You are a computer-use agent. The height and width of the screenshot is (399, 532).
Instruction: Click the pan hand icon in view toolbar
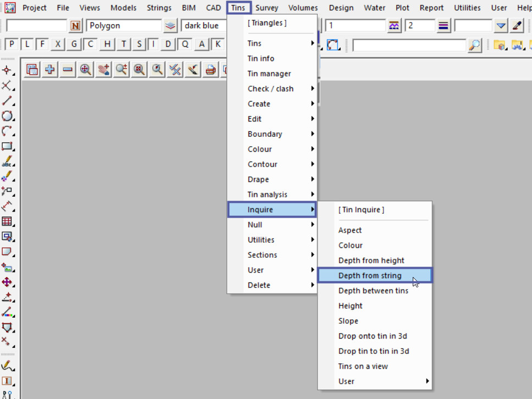[x=103, y=69]
